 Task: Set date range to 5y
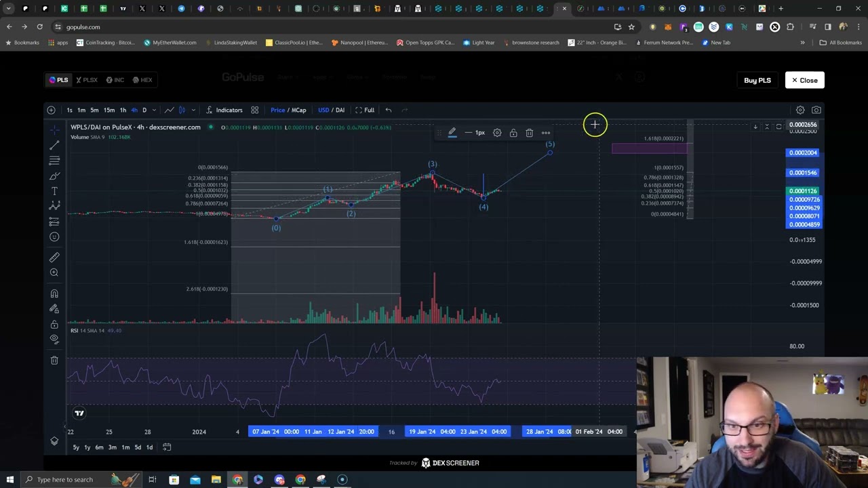(76, 447)
